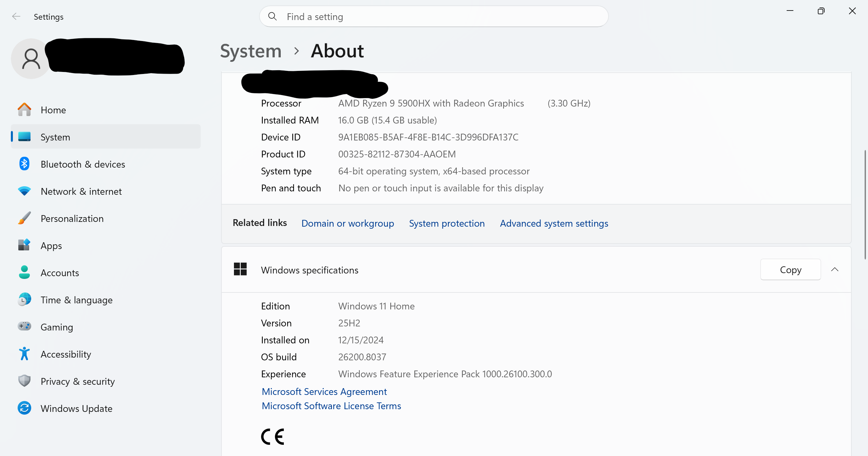Open the Domain or workgroup link

[x=348, y=223]
